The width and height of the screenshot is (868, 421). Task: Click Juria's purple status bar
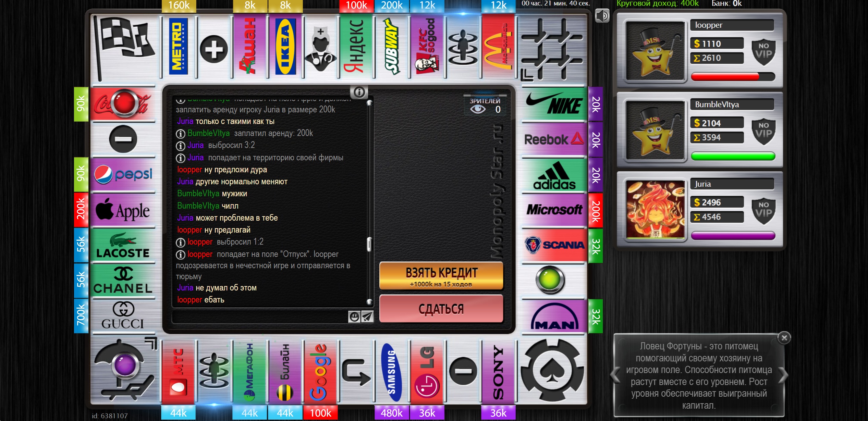pos(733,235)
